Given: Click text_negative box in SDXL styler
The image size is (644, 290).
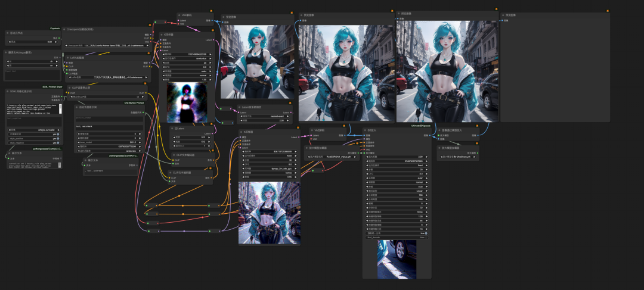Looking at the screenshot, I should pyautogui.click(x=35, y=121).
